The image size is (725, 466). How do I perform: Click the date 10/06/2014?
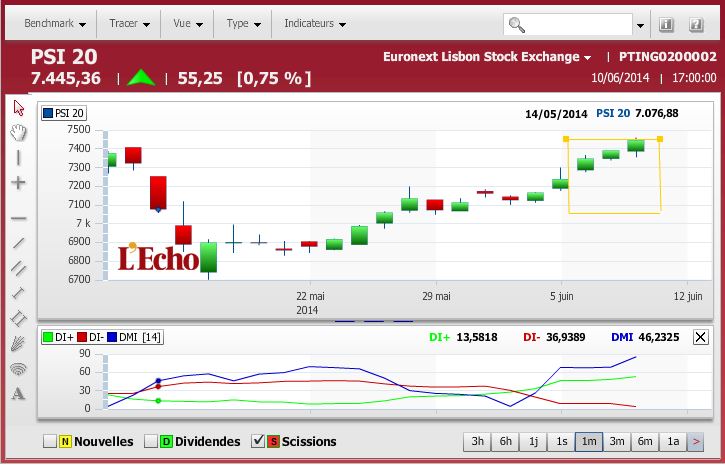[x=620, y=78]
